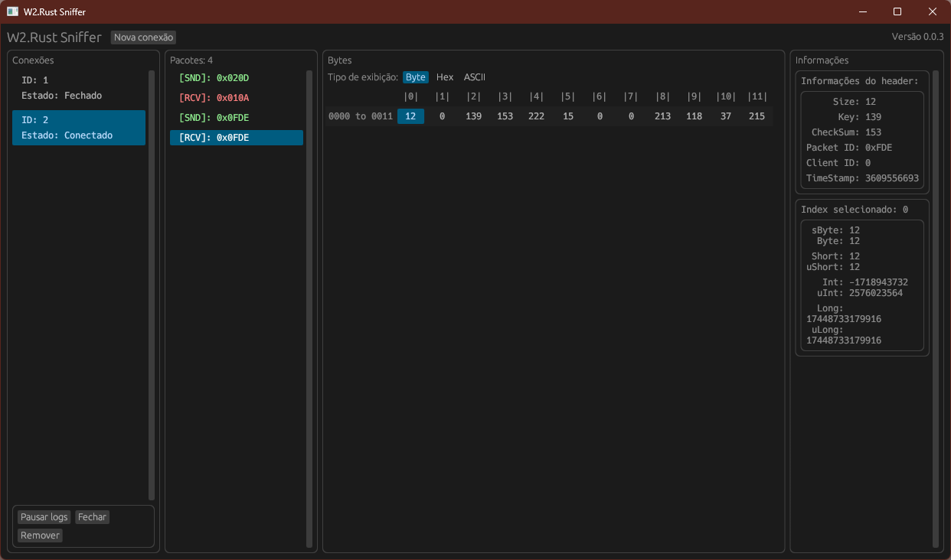Select connection ID: 1 with Estado Fechado

[79, 88]
